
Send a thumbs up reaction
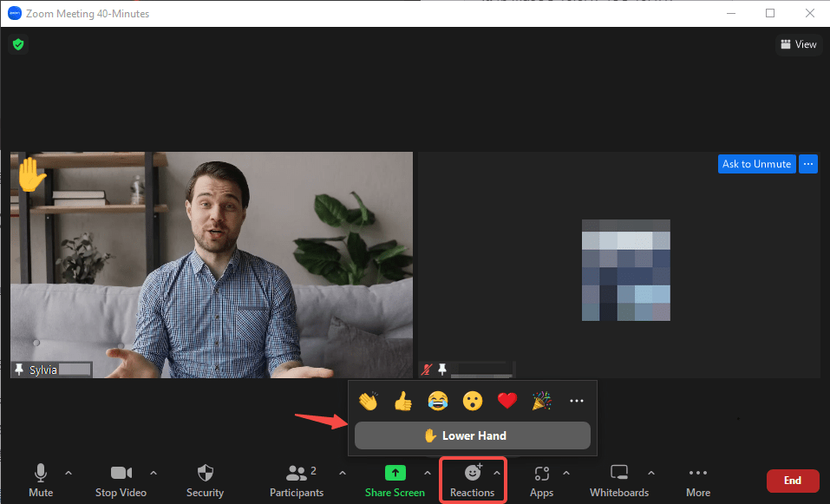coord(402,400)
